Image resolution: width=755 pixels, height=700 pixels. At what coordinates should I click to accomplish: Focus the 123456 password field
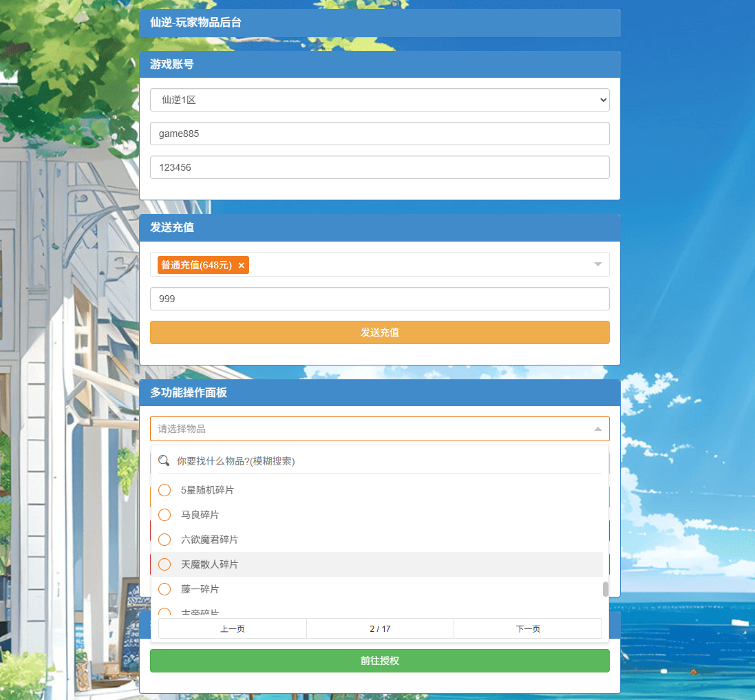click(x=380, y=167)
